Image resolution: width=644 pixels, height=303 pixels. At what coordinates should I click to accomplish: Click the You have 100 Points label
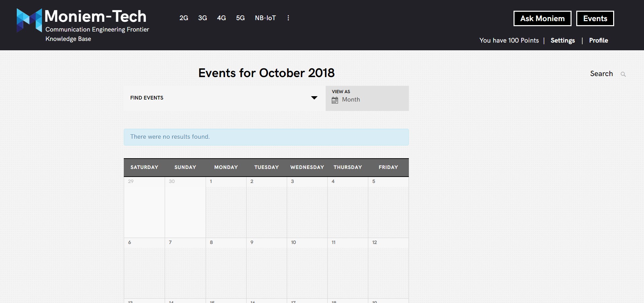tap(509, 41)
